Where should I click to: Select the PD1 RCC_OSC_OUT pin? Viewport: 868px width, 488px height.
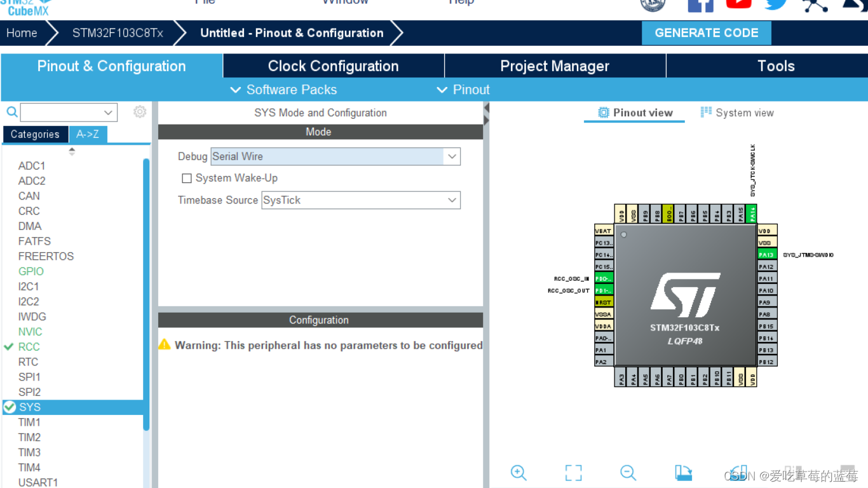(x=604, y=290)
